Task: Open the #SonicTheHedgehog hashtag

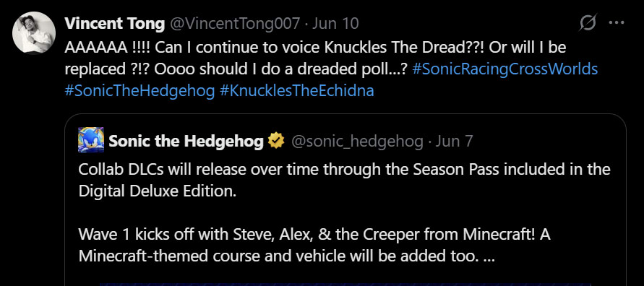Action: coord(139,91)
